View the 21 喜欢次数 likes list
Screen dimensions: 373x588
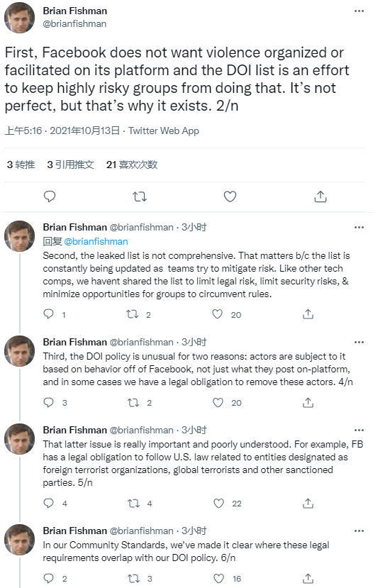(x=132, y=165)
